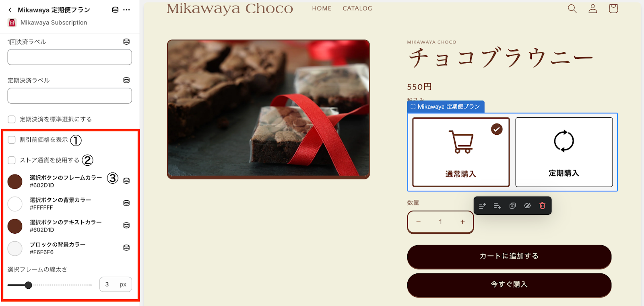Open the storefront search icon

click(572, 8)
